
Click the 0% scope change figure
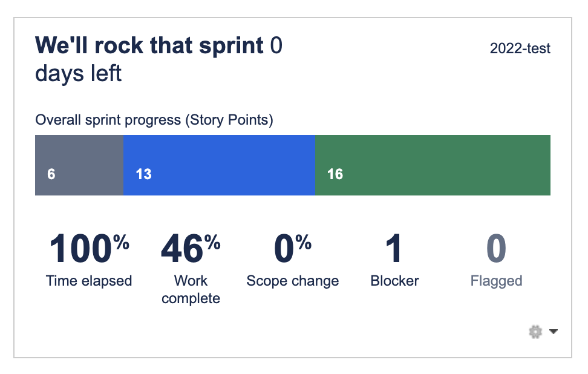(x=292, y=249)
